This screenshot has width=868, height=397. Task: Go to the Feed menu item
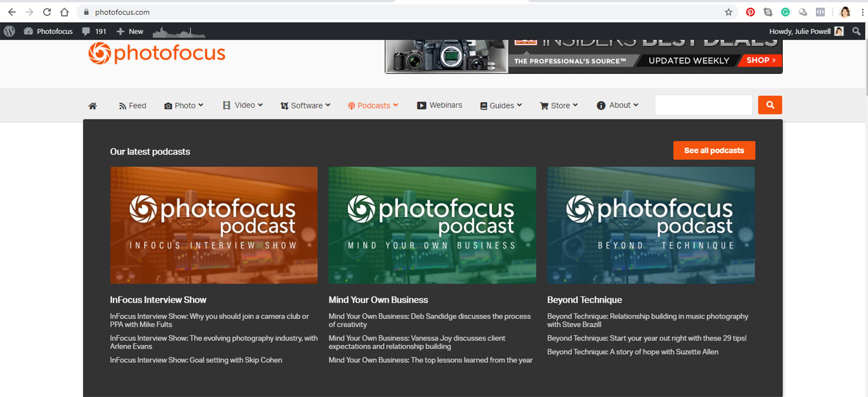point(132,105)
